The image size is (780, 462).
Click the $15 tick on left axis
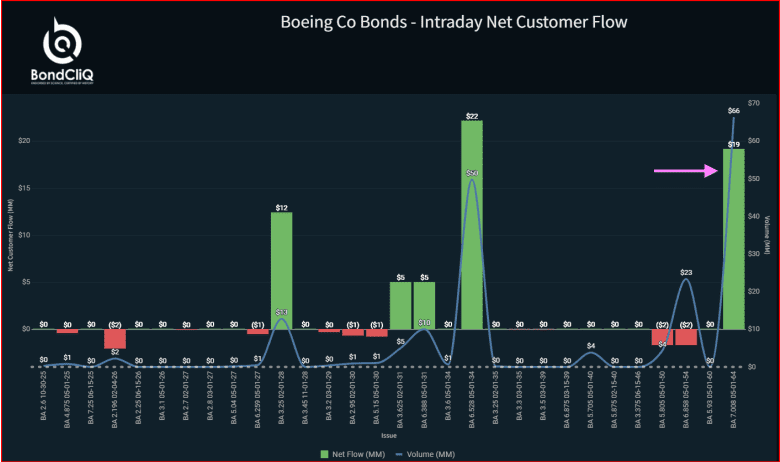pos(24,188)
